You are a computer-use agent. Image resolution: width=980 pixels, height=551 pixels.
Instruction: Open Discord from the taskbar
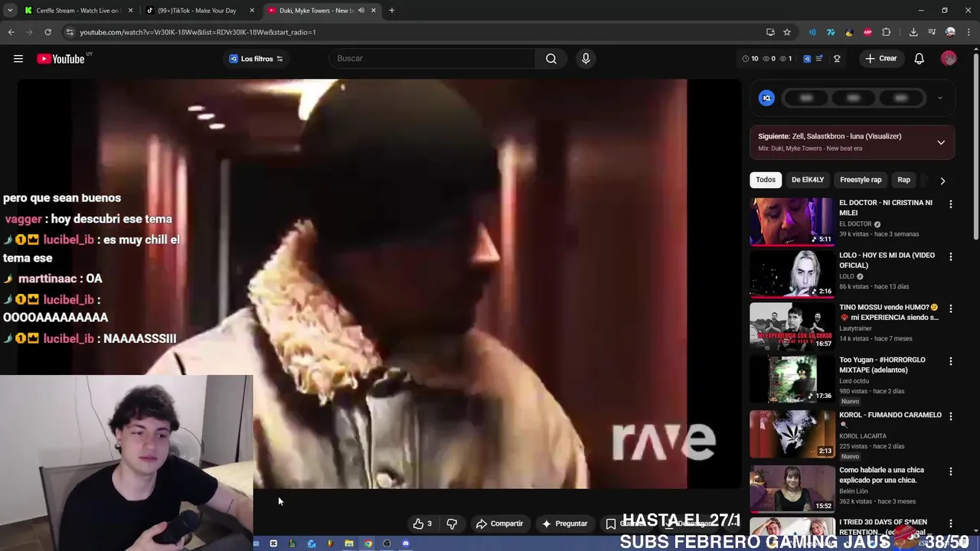pyautogui.click(x=406, y=543)
